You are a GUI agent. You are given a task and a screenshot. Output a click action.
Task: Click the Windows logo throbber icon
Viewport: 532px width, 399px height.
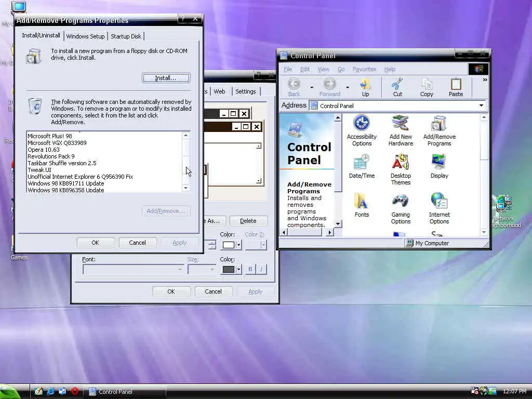coord(478,69)
